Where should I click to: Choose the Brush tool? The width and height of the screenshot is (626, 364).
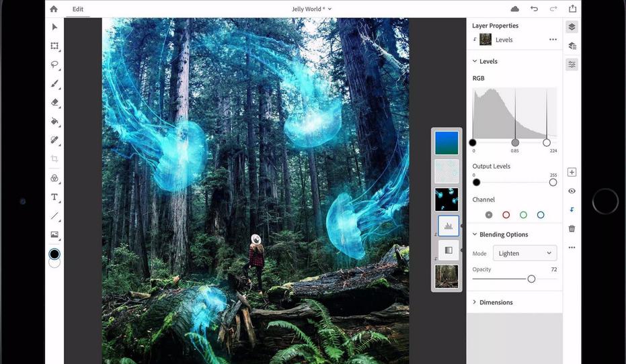54,84
